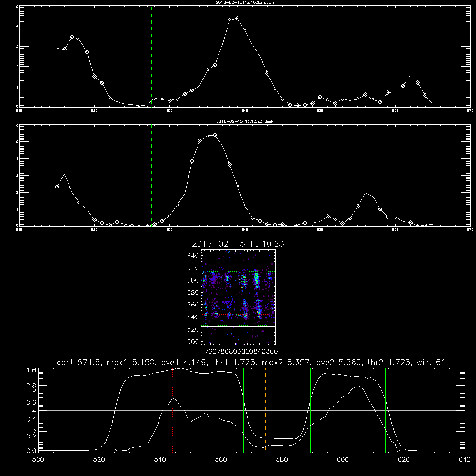Click the left green dashed line in dusk plot
The width and height of the screenshot is (476, 476).
click(151, 176)
